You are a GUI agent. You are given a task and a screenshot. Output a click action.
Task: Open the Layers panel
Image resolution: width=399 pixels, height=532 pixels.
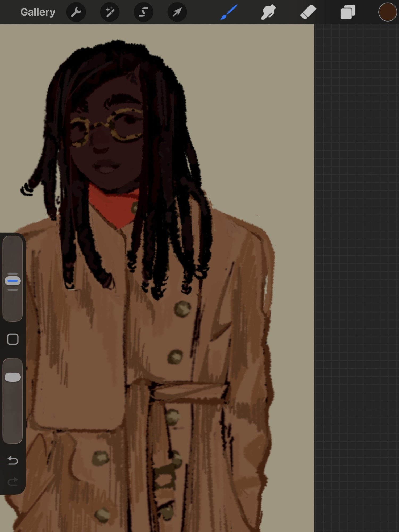348,12
